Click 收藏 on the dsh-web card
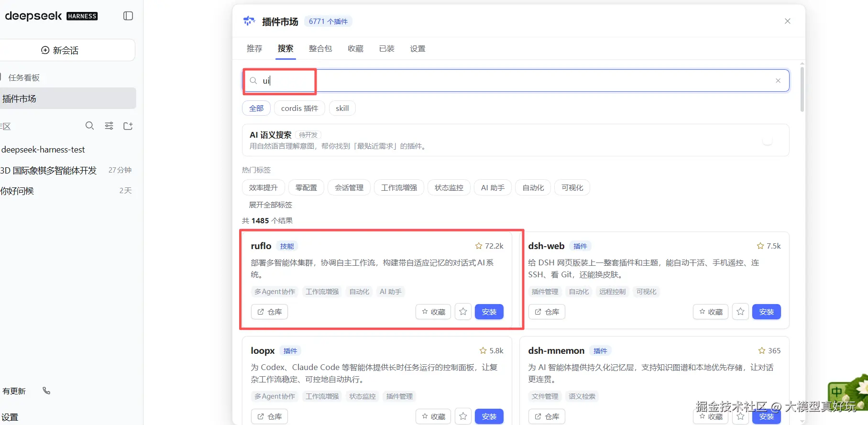The image size is (868, 425). click(711, 312)
